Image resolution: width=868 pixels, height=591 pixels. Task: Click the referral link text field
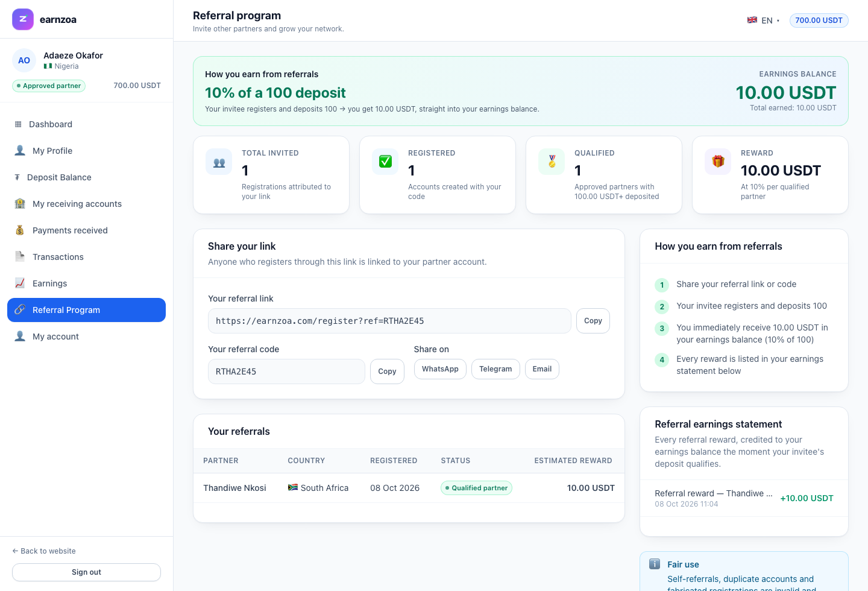[x=389, y=321]
